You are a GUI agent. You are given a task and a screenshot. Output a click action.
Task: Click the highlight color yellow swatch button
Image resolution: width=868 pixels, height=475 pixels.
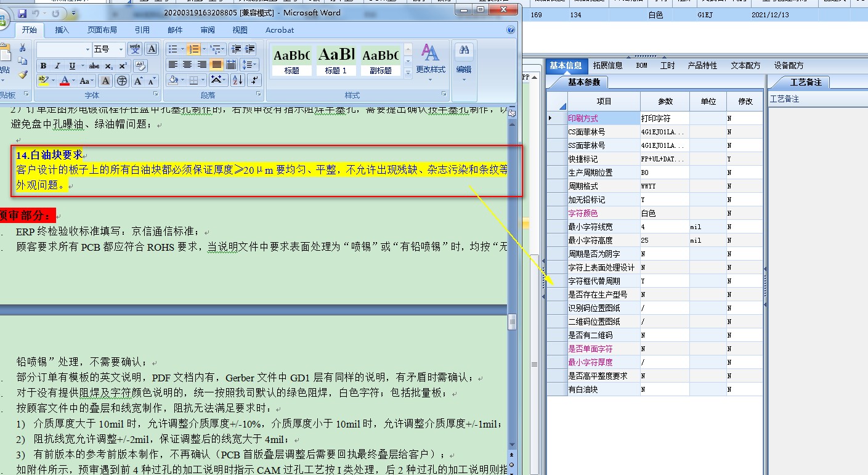click(43, 81)
